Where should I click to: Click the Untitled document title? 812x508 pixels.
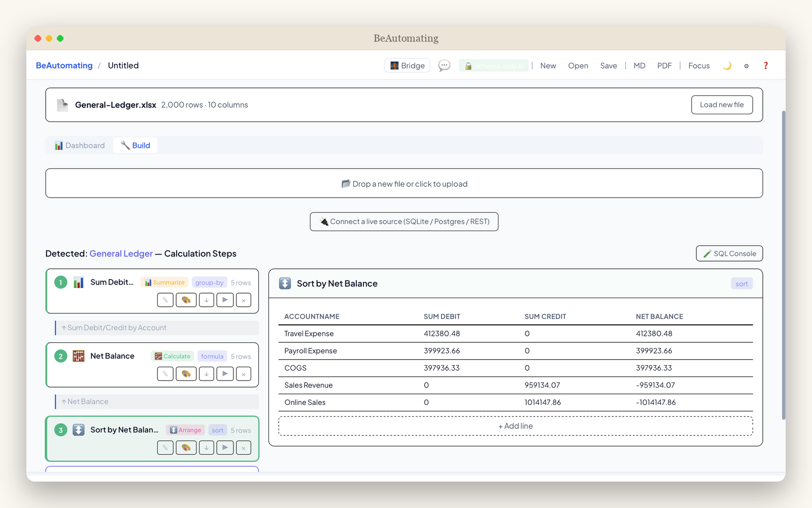[x=123, y=66]
